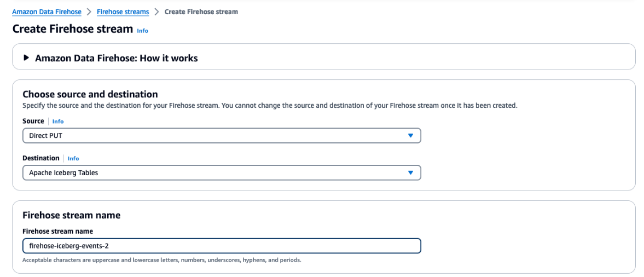Click the Create Firehose stream breadcrumb item
Viewport: 644px width, 277px height.
[201, 11]
